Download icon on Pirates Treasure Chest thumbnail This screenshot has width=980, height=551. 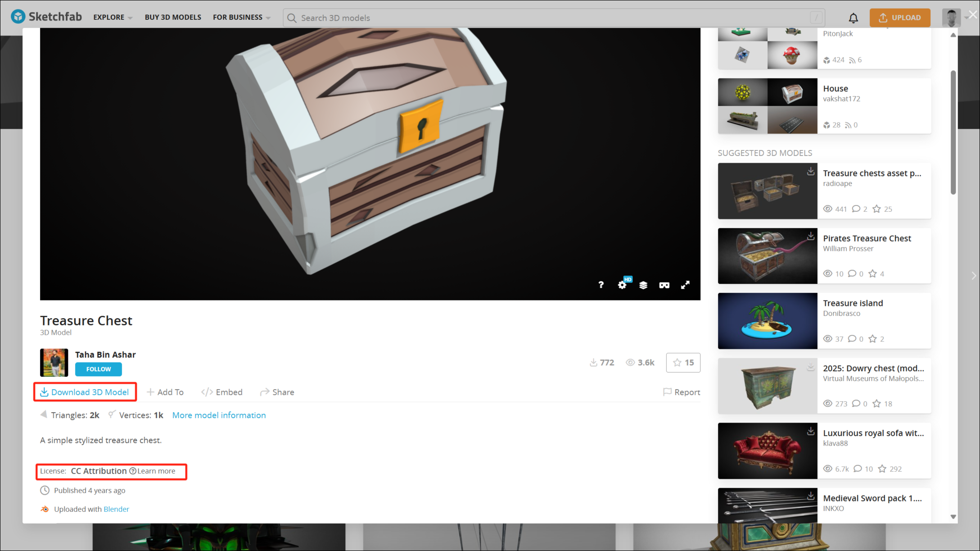[x=810, y=236]
